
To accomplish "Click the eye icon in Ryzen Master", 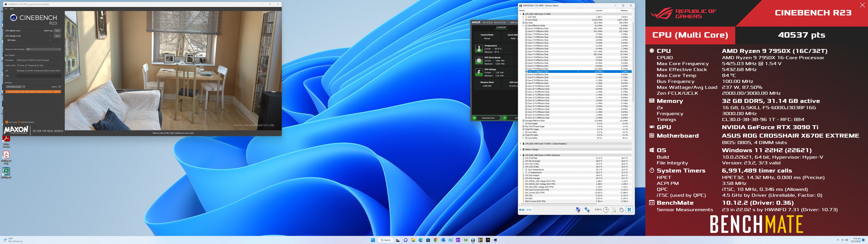I will coord(475,118).
